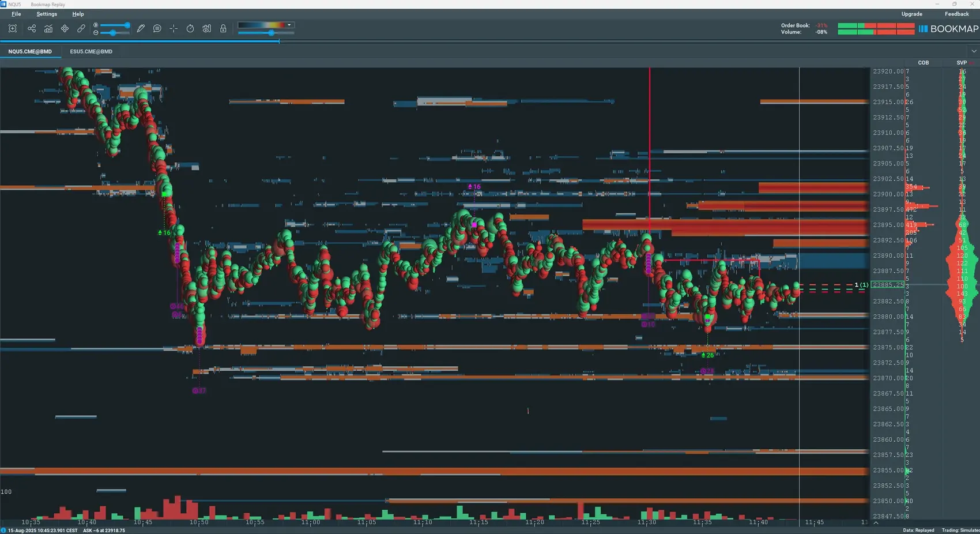Image resolution: width=980 pixels, height=534 pixels.
Task: Click the speech bubble notes icon
Action: [x=157, y=28]
